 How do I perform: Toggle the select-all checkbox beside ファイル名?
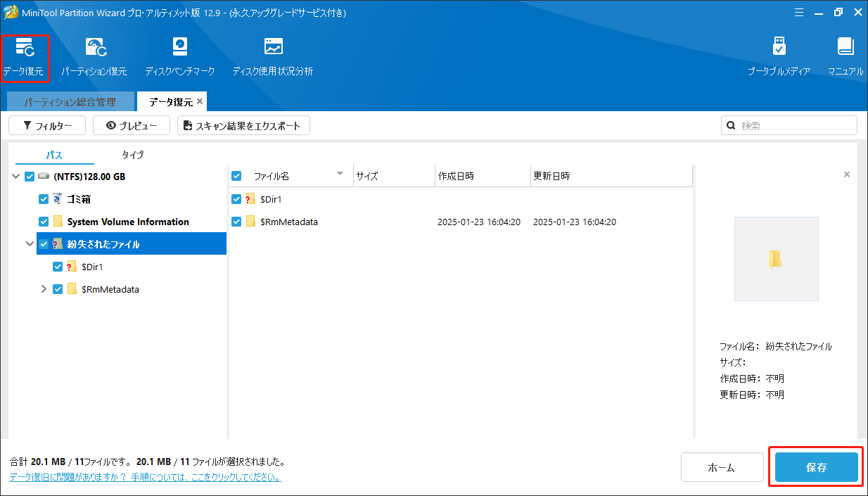[x=237, y=176]
